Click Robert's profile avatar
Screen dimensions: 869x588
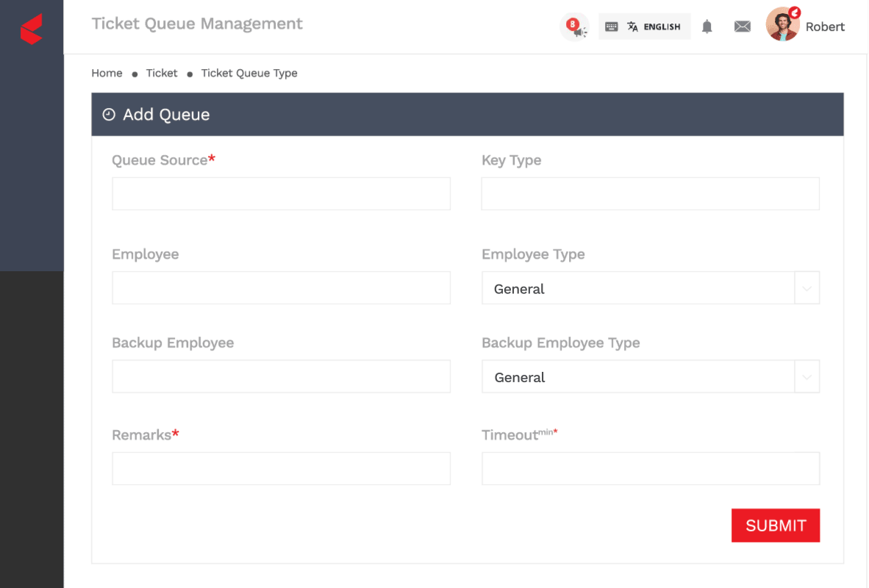coord(782,24)
